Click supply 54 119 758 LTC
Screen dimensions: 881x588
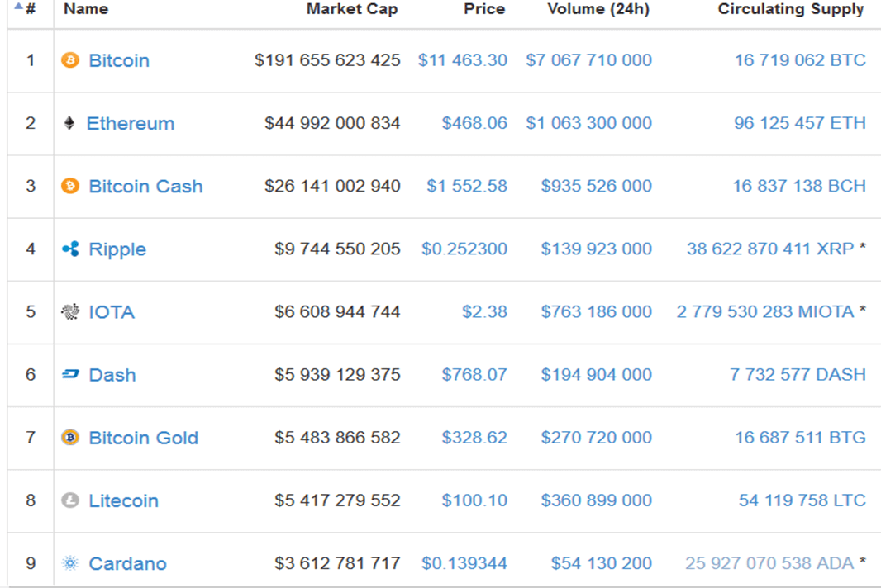[802, 500]
